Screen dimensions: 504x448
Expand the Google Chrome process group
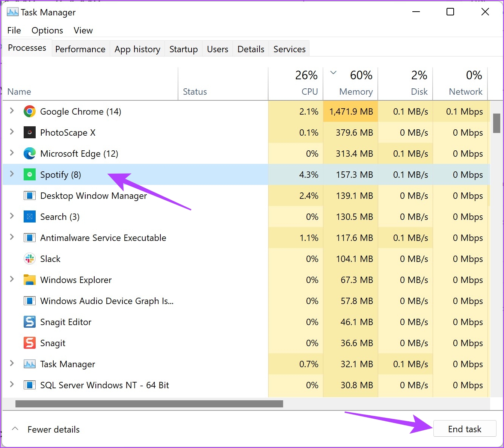[x=12, y=110]
